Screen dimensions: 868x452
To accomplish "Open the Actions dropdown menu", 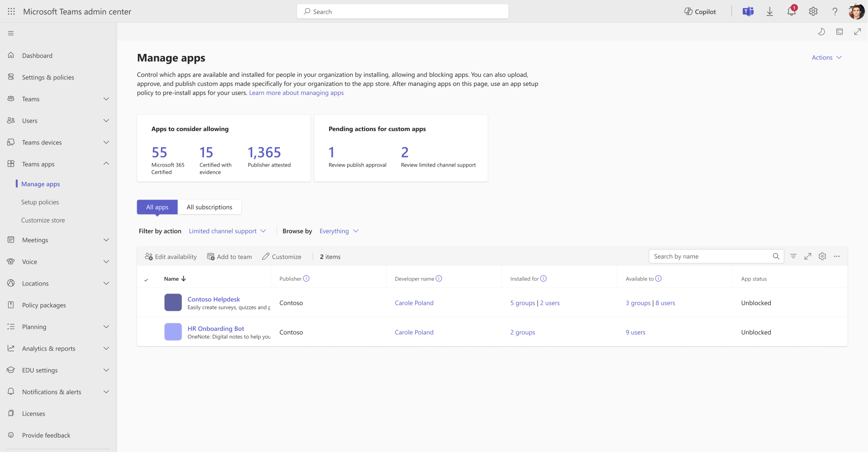I will coord(827,57).
